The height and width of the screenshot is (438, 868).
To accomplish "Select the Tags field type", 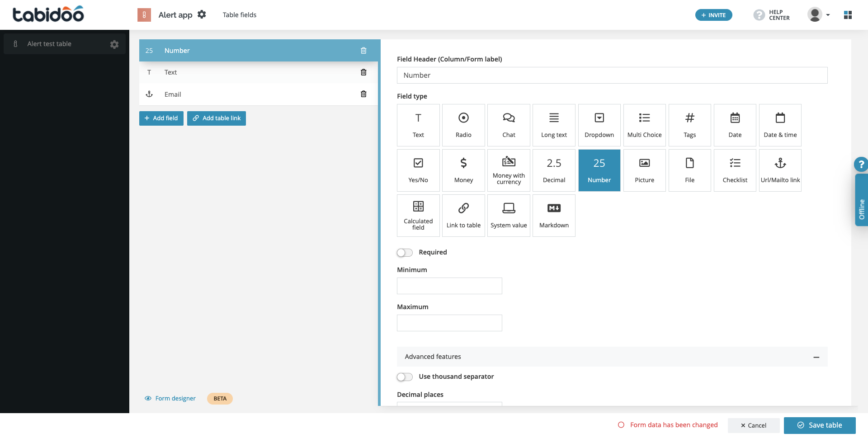I will [x=689, y=125].
